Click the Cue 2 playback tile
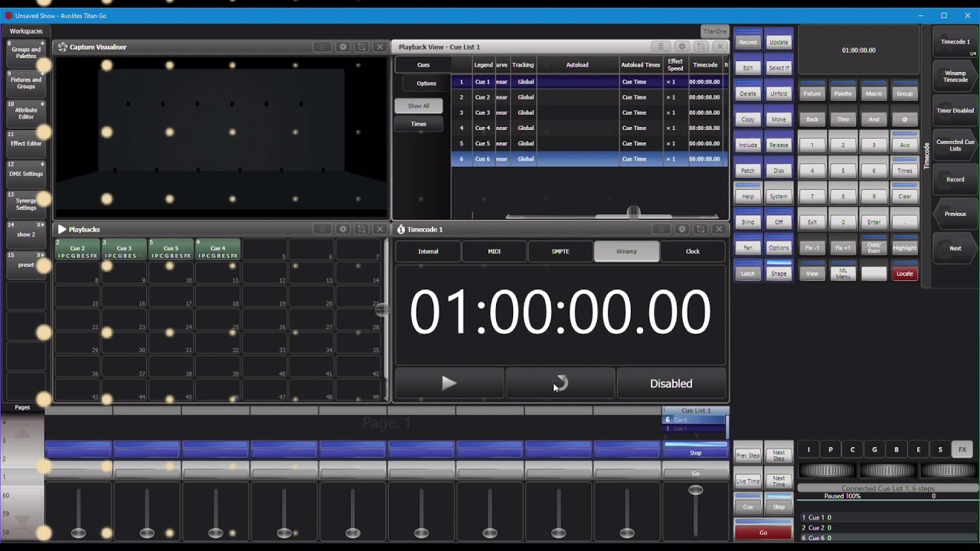The height and width of the screenshot is (551, 980). point(77,249)
